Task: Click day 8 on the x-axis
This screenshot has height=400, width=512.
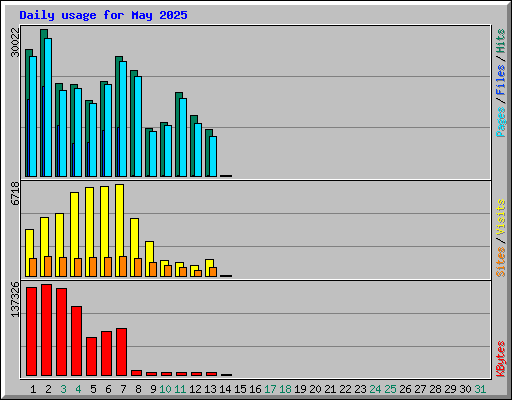Action: point(138,389)
